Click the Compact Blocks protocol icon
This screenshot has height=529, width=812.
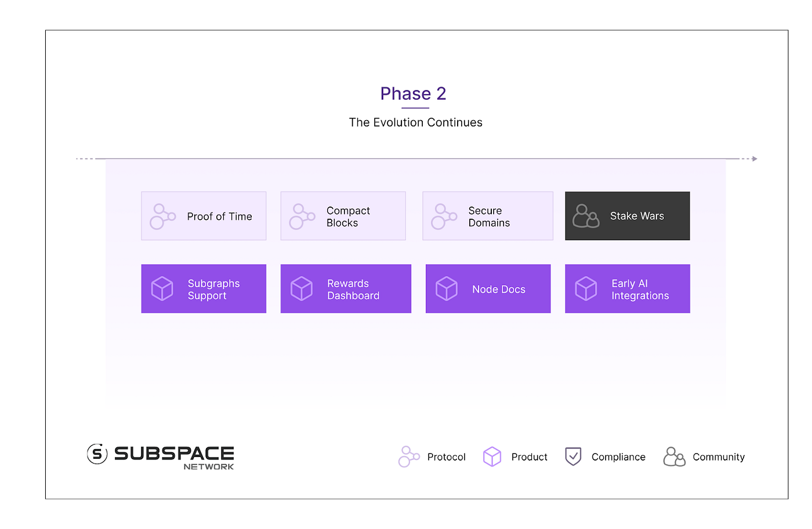(x=302, y=216)
